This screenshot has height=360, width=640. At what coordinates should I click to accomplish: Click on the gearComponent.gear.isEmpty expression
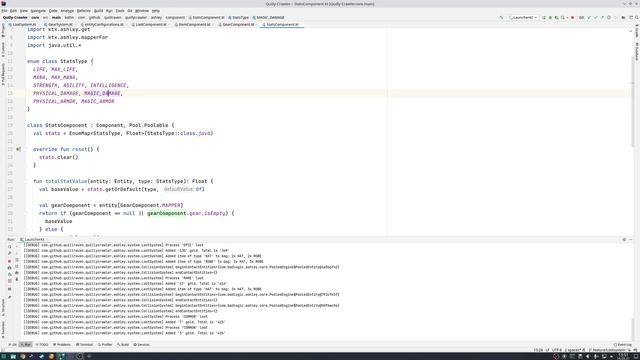point(186,213)
